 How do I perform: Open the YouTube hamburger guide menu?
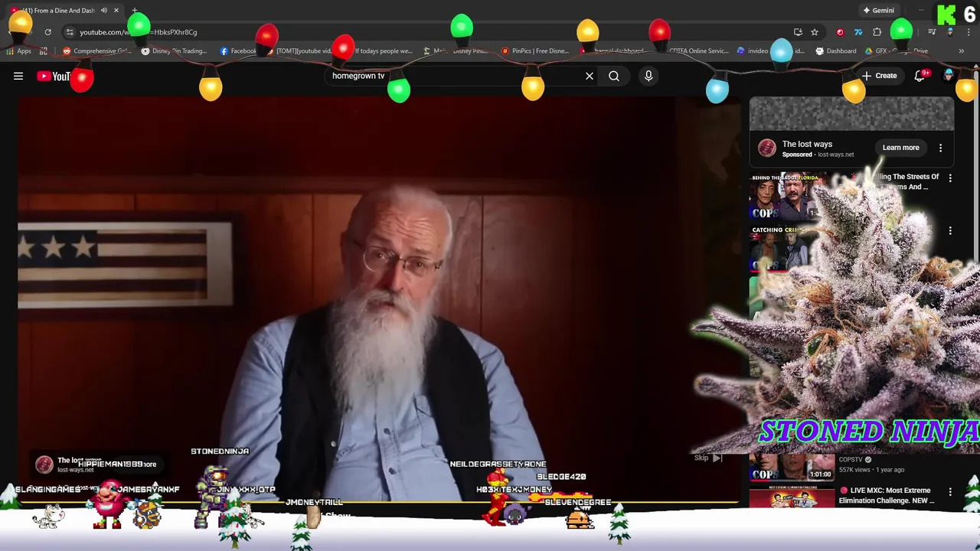pos(18,76)
